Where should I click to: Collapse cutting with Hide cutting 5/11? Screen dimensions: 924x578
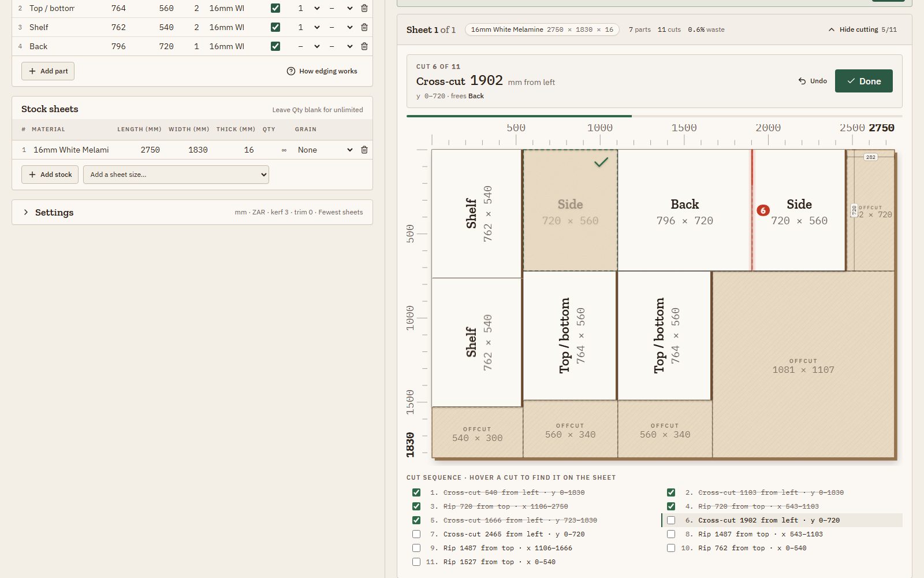(863, 29)
